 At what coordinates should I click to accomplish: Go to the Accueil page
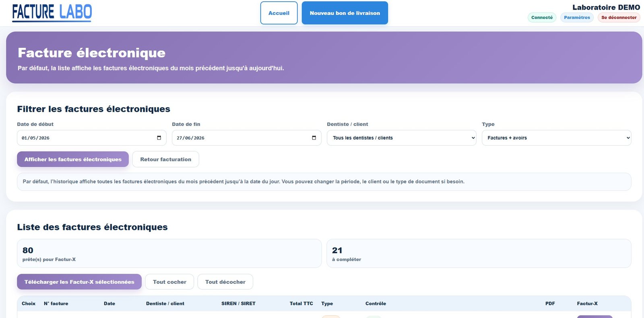[x=279, y=13]
